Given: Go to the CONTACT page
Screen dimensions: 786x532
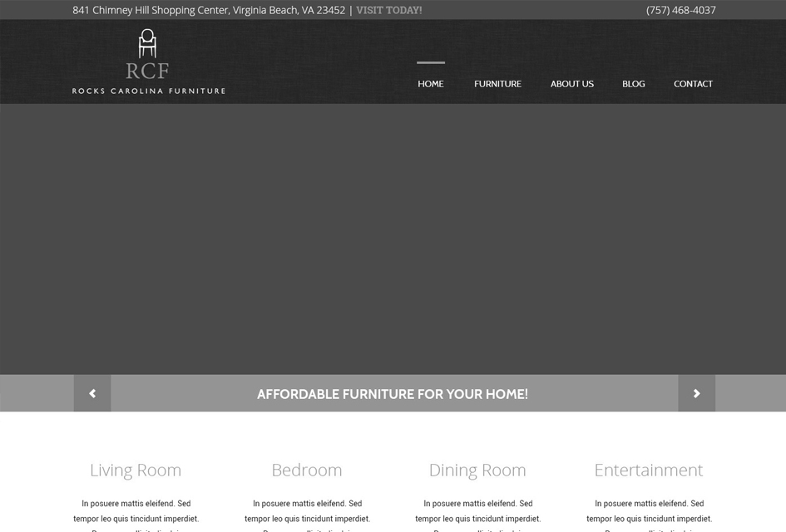Looking at the screenshot, I should (x=693, y=83).
